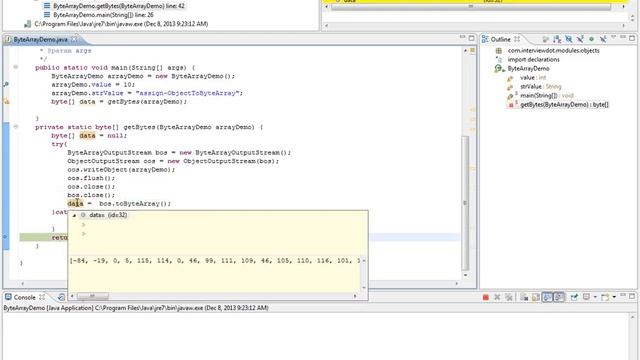Click the instruction pointer marker on the return line
Image resolution: width=640 pixels, height=360 pixels.
coord(6,237)
